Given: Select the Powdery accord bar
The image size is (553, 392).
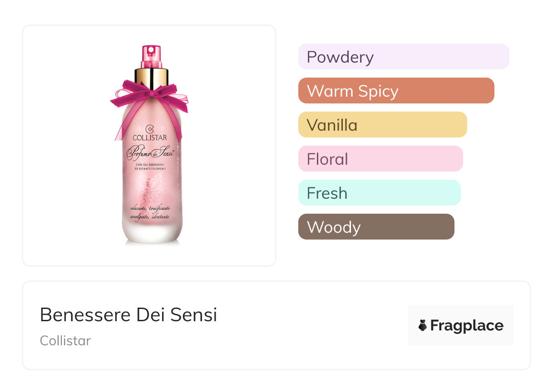Looking at the screenshot, I should point(403,57).
